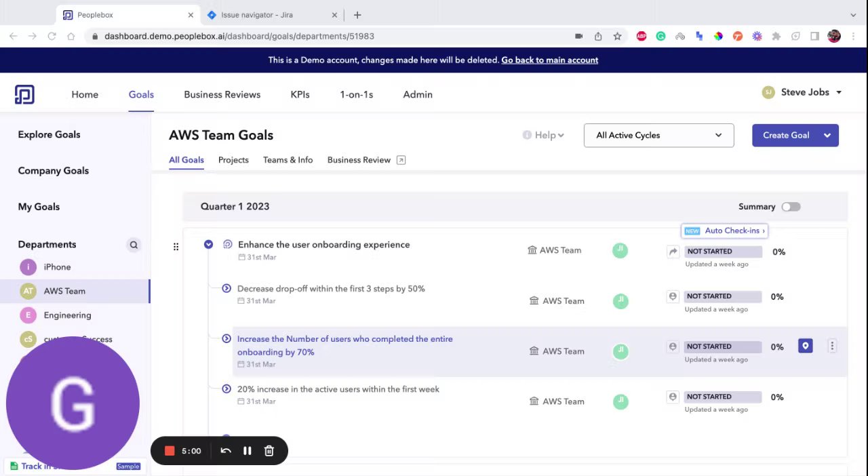Close the Peoplebox browser tab
Screen dimensions: 868x476
(x=191, y=15)
